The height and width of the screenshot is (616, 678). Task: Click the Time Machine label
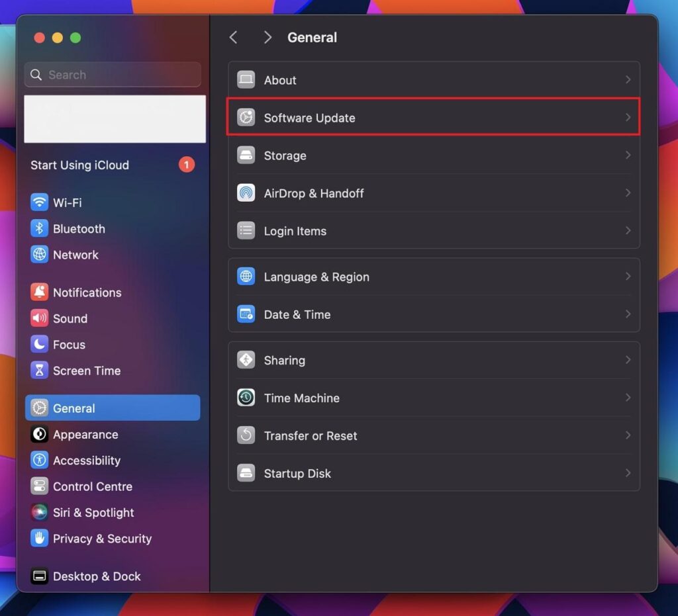(301, 398)
